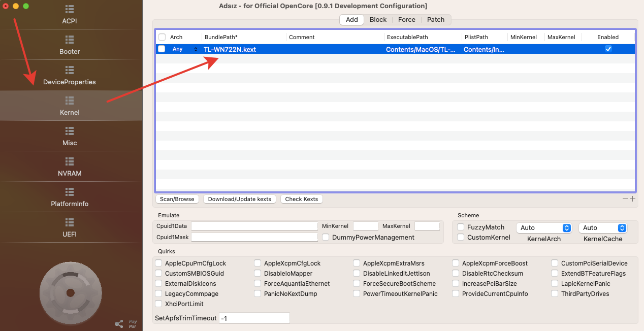Select the Booter sidebar icon
Image resolution: width=644 pixels, height=331 pixels.
click(x=70, y=40)
